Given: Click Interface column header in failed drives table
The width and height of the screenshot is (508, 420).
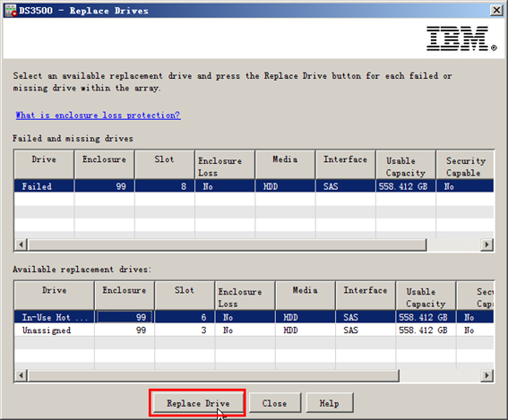Looking at the screenshot, I should (345, 165).
